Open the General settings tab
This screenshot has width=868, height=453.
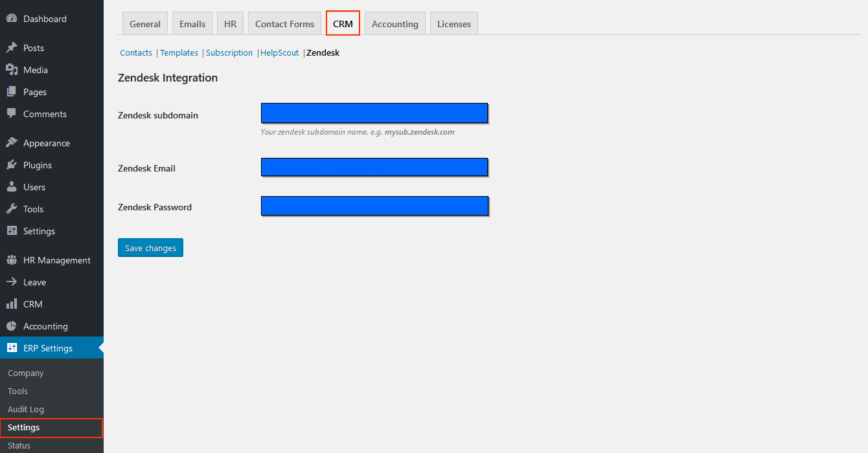[x=145, y=23]
